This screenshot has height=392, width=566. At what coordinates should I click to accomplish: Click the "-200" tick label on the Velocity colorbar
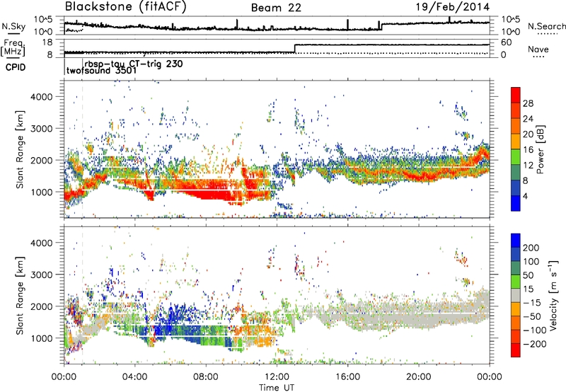[533, 344]
